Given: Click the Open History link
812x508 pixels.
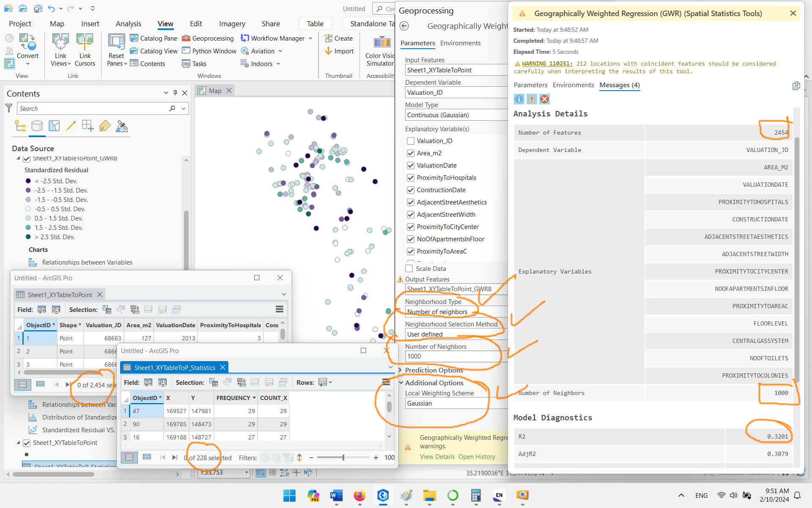Looking at the screenshot, I should click(477, 456).
